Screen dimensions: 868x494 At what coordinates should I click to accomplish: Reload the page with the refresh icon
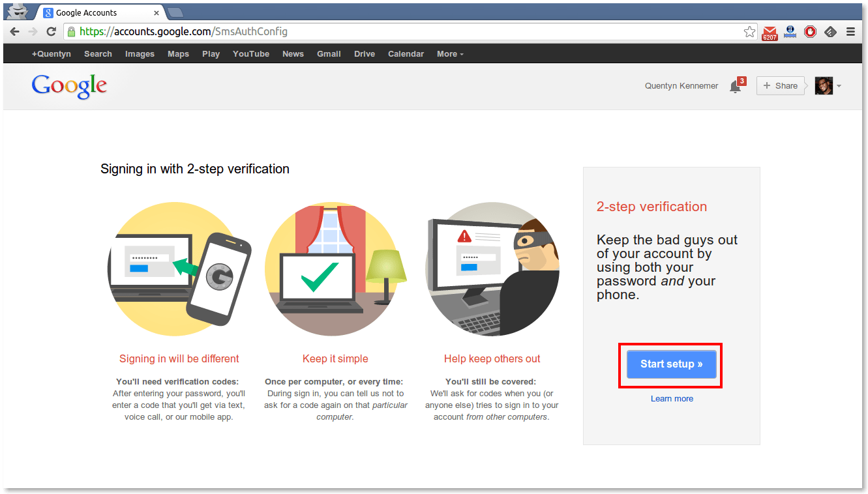point(51,32)
